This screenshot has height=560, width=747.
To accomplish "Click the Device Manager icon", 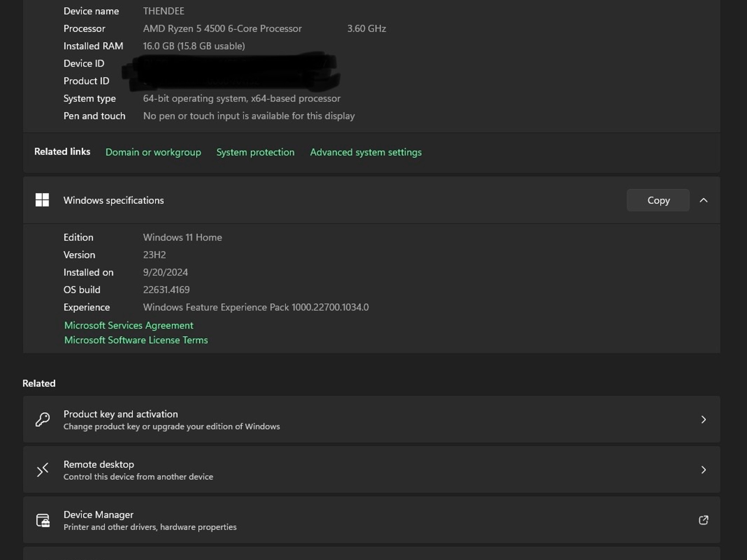I will tap(43, 520).
